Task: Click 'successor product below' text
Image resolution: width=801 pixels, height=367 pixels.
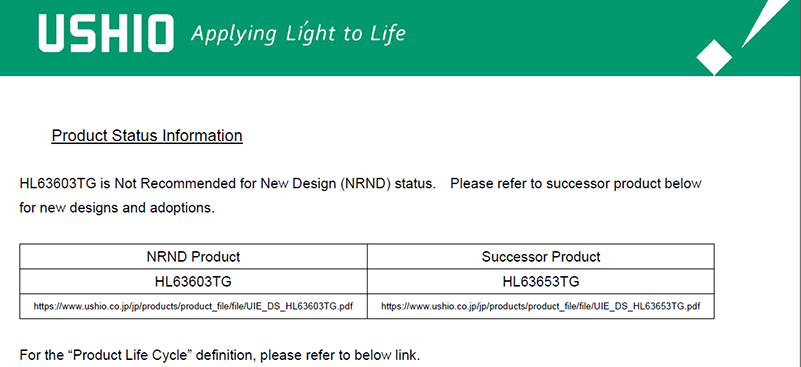Action: tap(623, 184)
